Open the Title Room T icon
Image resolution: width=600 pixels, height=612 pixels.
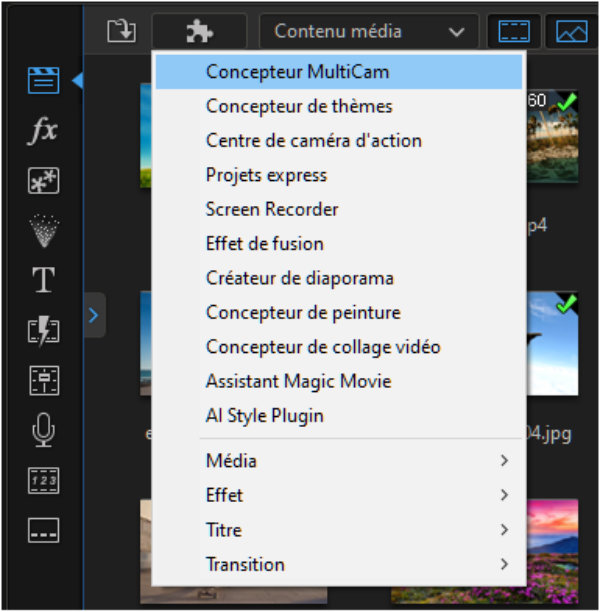(x=43, y=281)
